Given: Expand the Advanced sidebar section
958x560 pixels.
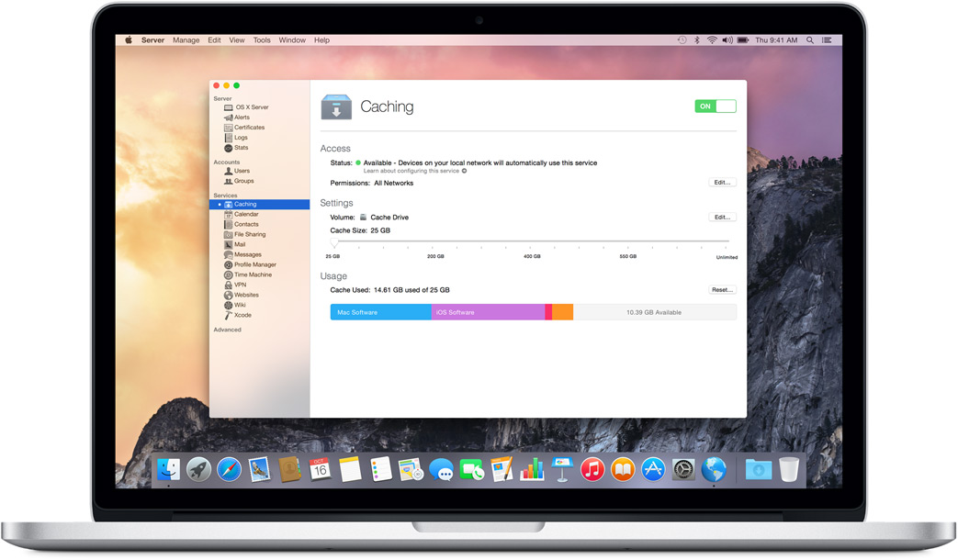Looking at the screenshot, I should 228,330.
